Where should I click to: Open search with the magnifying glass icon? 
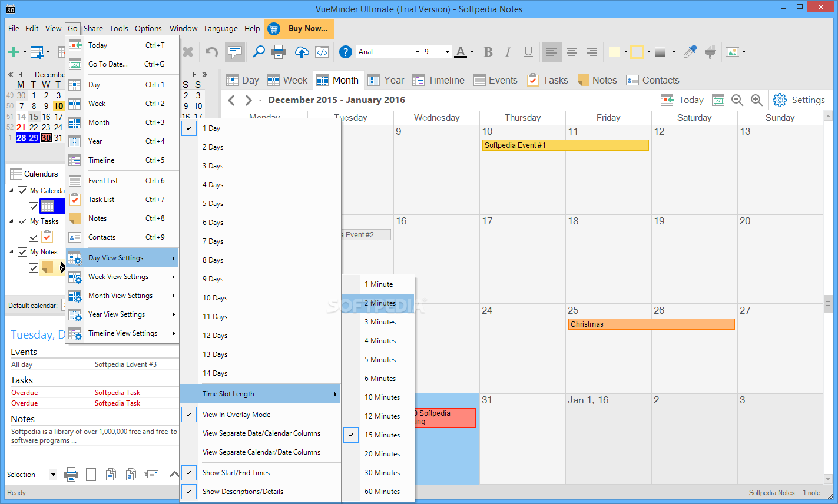click(x=259, y=52)
